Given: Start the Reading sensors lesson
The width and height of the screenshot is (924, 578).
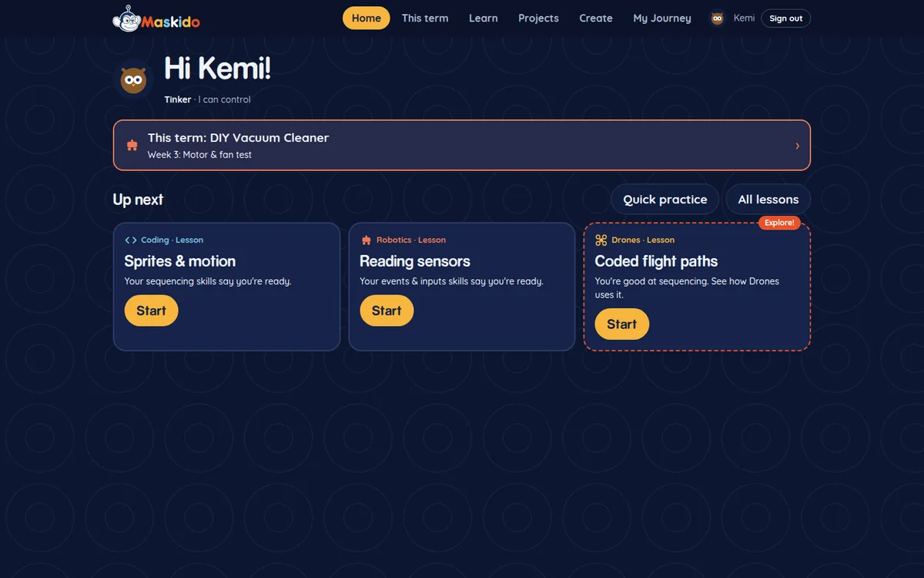Looking at the screenshot, I should 387,311.
